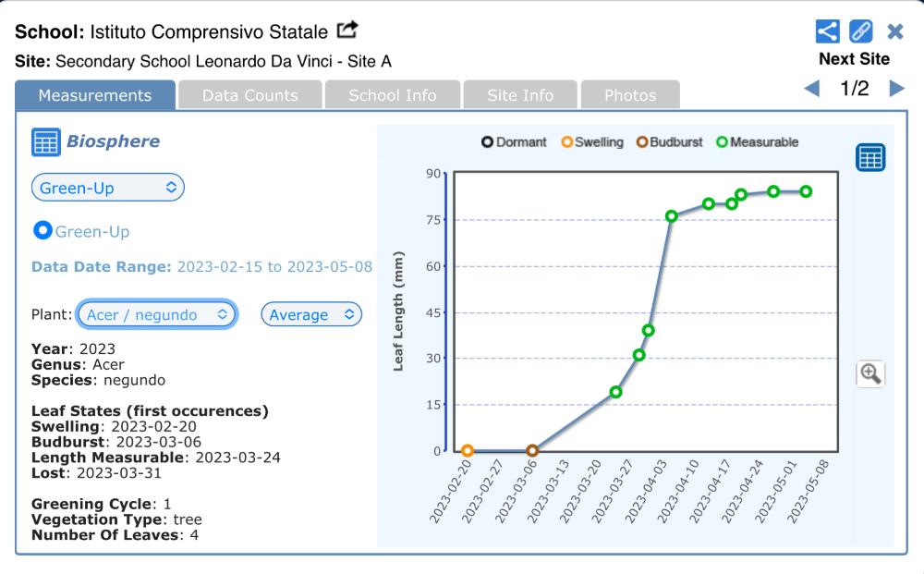Go to next site arrow
The width and height of the screenshot is (924, 574).
point(895,89)
